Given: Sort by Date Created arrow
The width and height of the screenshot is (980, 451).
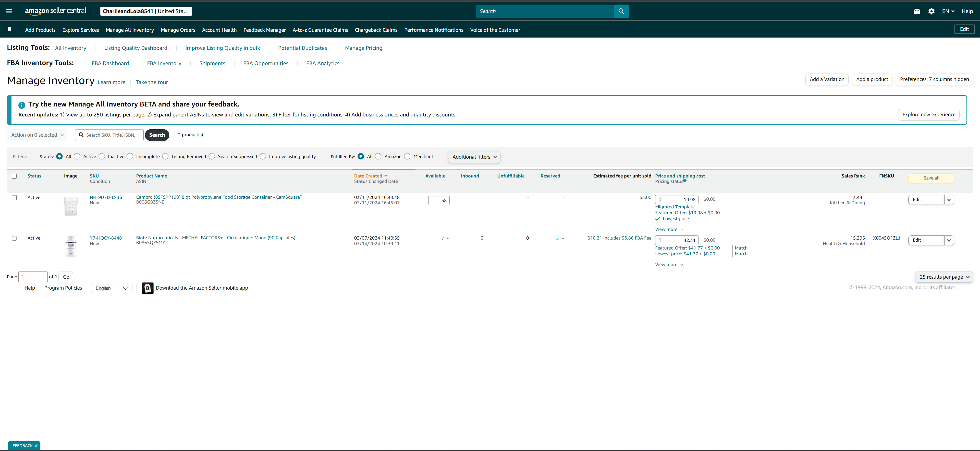Looking at the screenshot, I should coord(386,176).
